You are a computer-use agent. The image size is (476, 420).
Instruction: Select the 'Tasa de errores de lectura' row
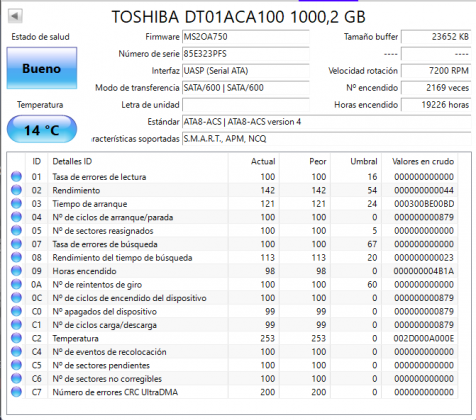[x=233, y=177]
